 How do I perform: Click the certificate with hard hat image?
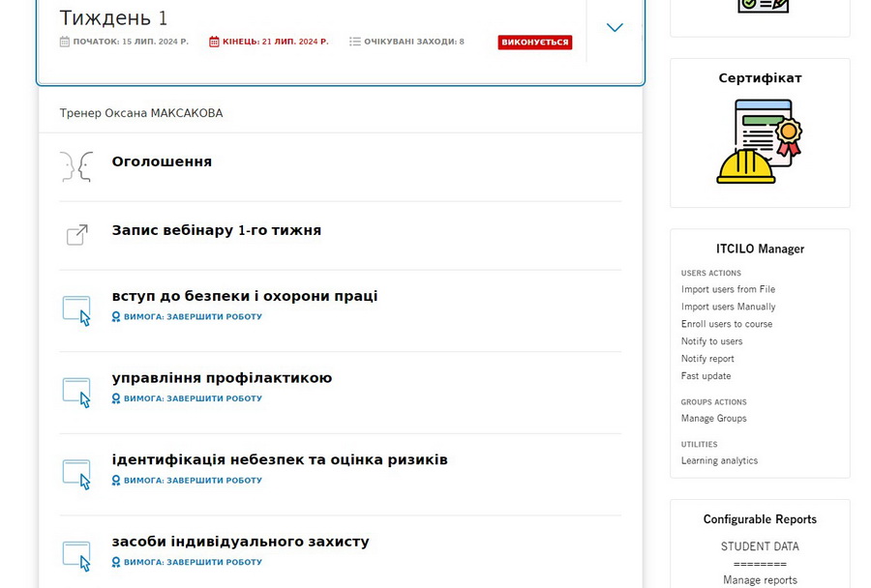coord(760,141)
